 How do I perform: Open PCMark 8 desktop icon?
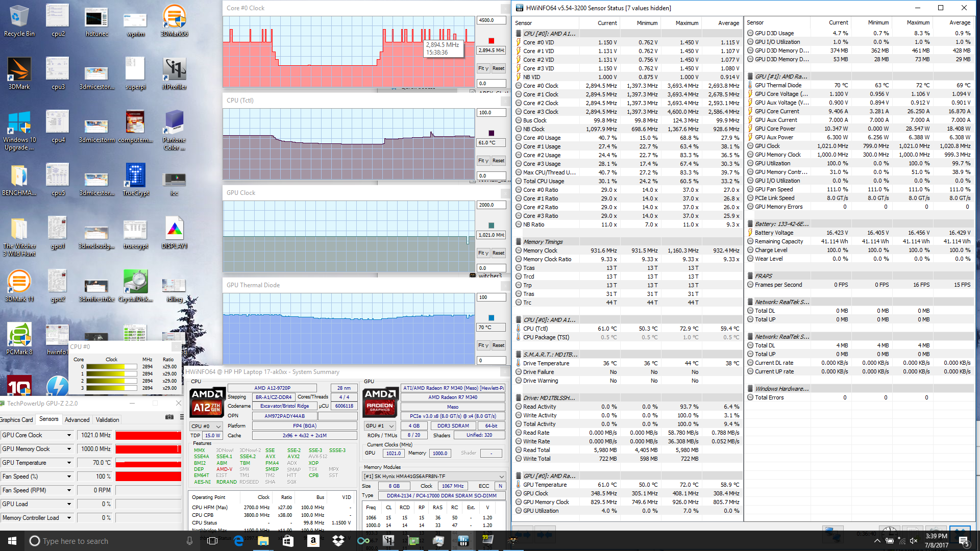pyautogui.click(x=19, y=339)
